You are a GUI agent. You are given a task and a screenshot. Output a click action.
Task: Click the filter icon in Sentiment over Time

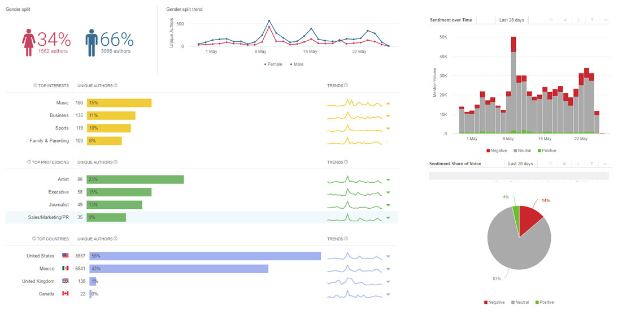592,20
